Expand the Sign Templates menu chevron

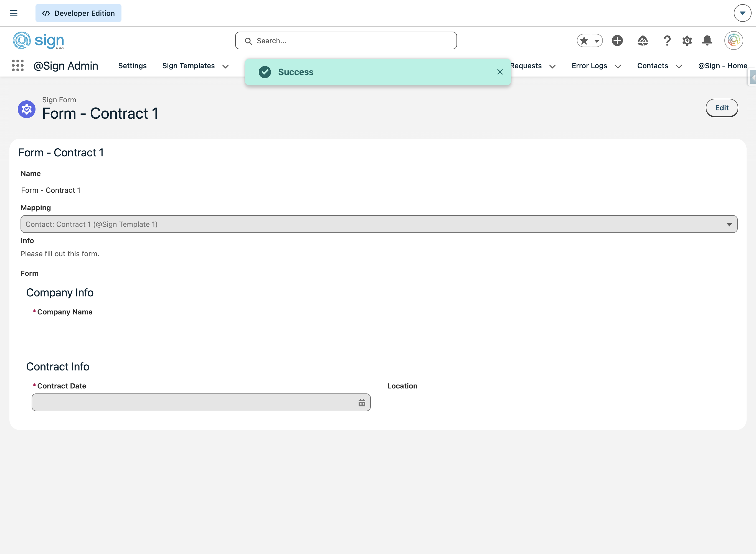(225, 66)
